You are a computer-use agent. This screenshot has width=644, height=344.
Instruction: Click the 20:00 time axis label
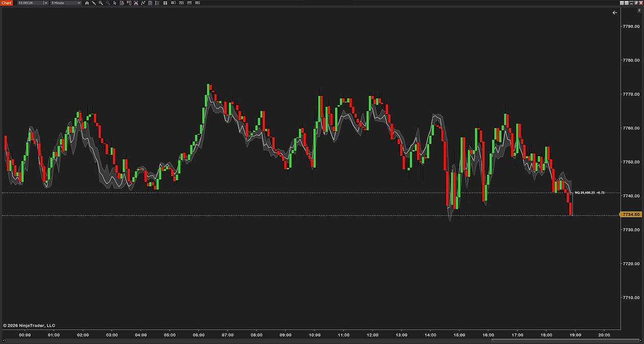(x=604, y=335)
